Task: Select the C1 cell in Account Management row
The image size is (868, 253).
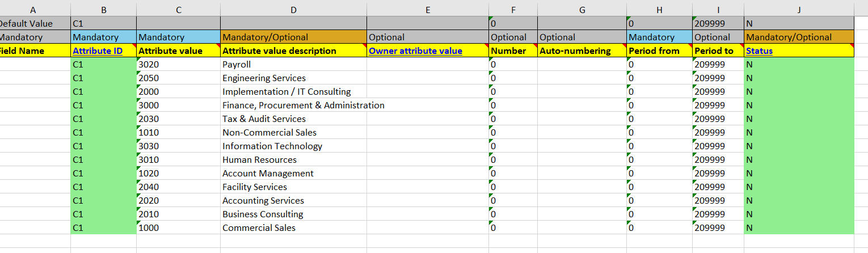Action: coord(104,173)
